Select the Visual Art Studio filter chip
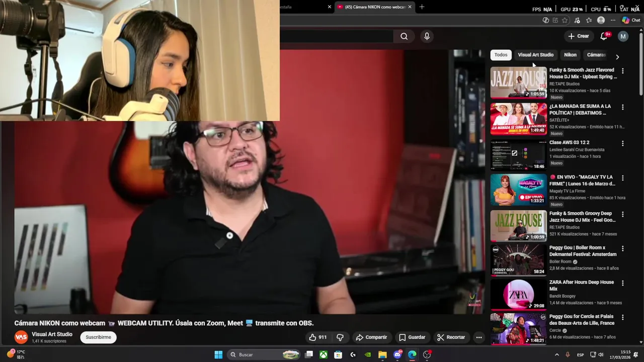Viewport: 644px width, 362px height. pos(535,55)
